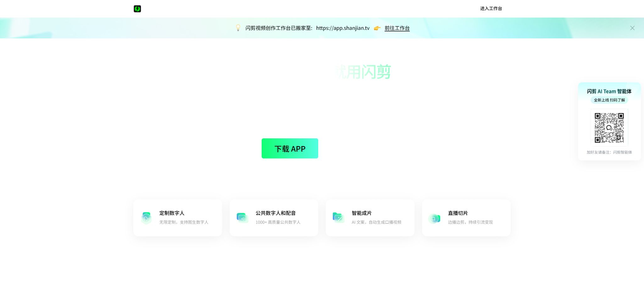
Task: Open 进入工作台 in the top navigation
Action: tap(491, 8)
